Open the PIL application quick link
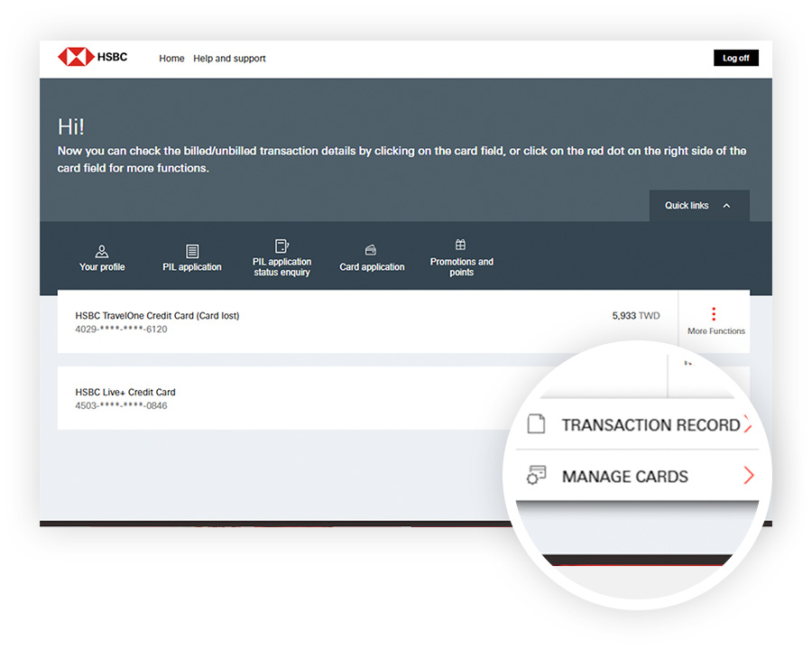This screenshot has height=650, width=812. click(x=192, y=258)
